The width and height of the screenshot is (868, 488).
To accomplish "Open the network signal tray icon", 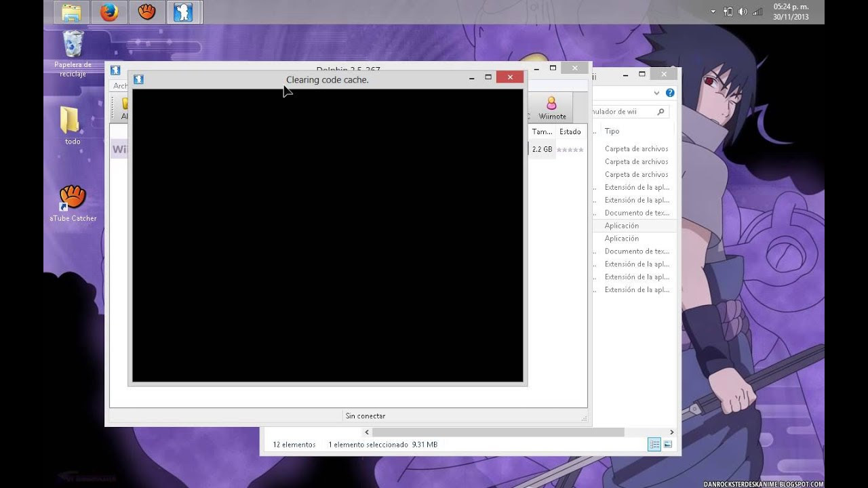I will (757, 12).
